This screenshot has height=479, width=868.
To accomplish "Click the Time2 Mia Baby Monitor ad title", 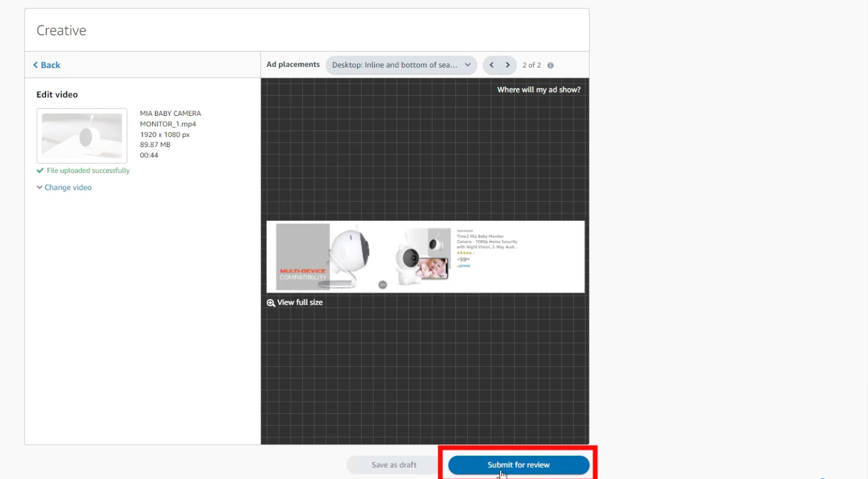I will [487, 241].
